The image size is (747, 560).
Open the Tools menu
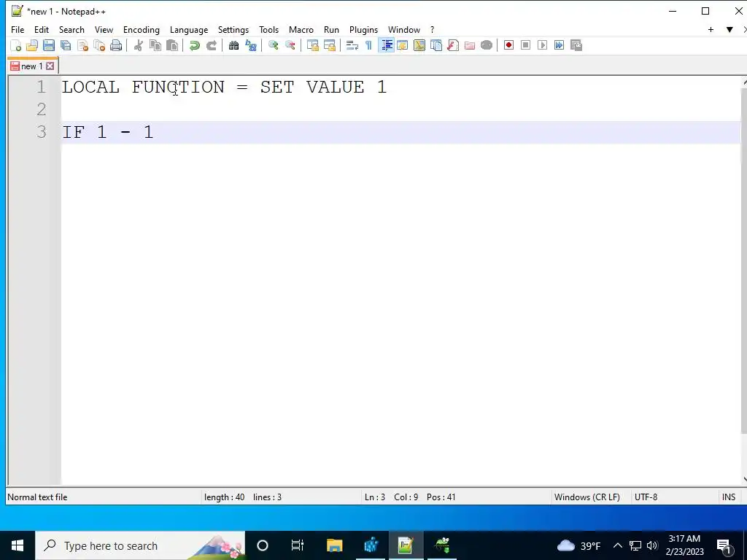[268, 29]
